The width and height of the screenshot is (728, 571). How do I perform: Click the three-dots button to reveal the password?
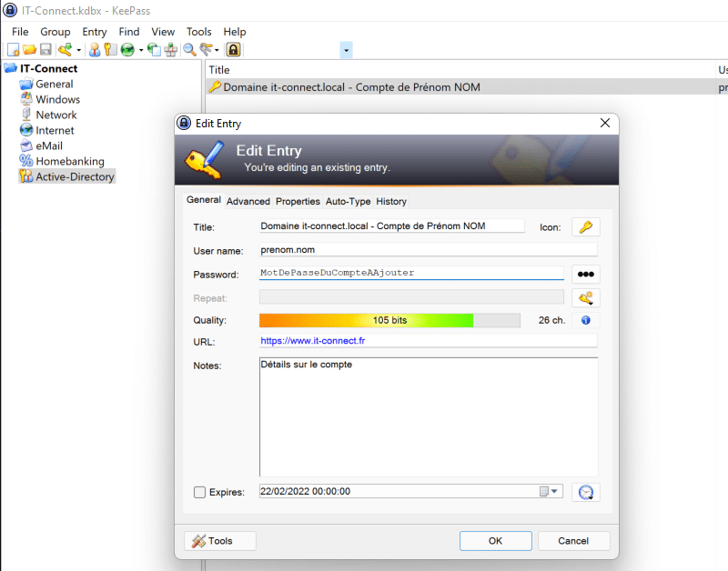point(585,274)
